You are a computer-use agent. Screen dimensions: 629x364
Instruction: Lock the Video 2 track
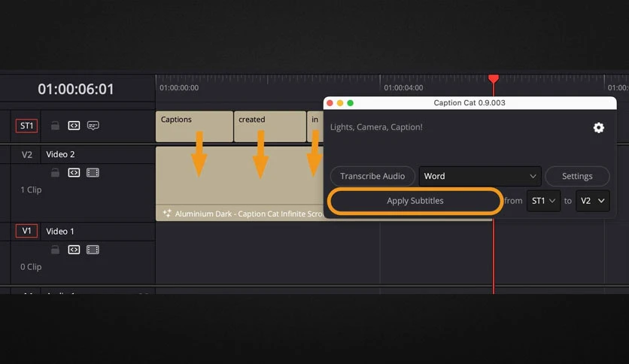tap(55, 173)
